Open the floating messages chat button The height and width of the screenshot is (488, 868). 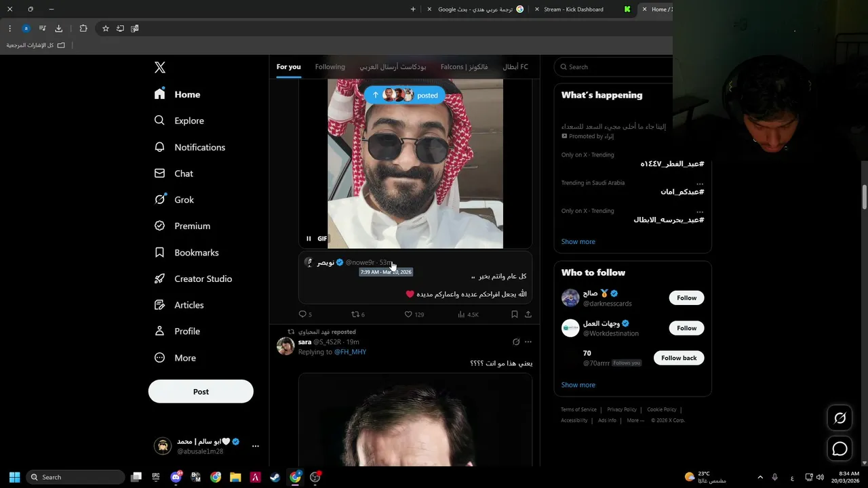coord(840,449)
